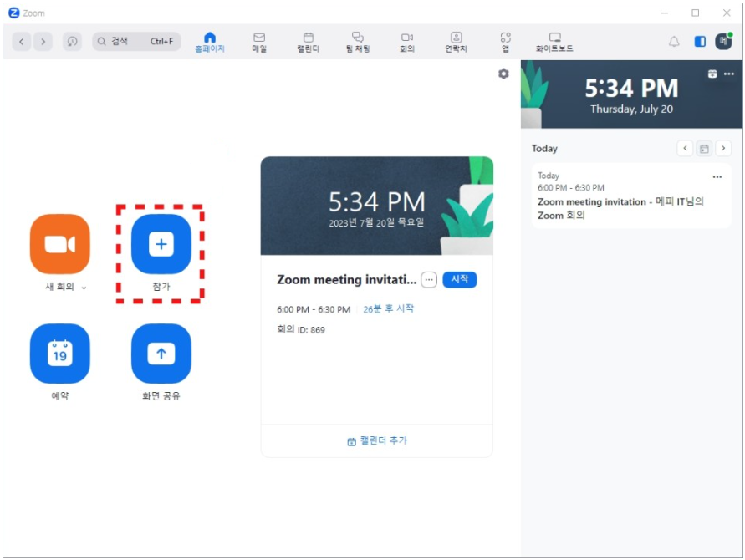Click the meeting ID 869 text
Viewport: 745px width, 560px height.
pos(301,330)
